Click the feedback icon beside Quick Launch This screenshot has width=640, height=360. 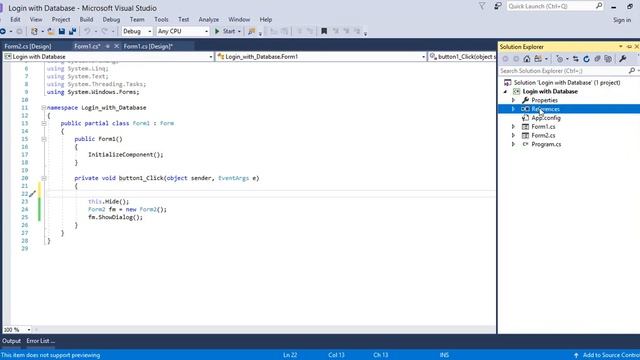click(498, 6)
